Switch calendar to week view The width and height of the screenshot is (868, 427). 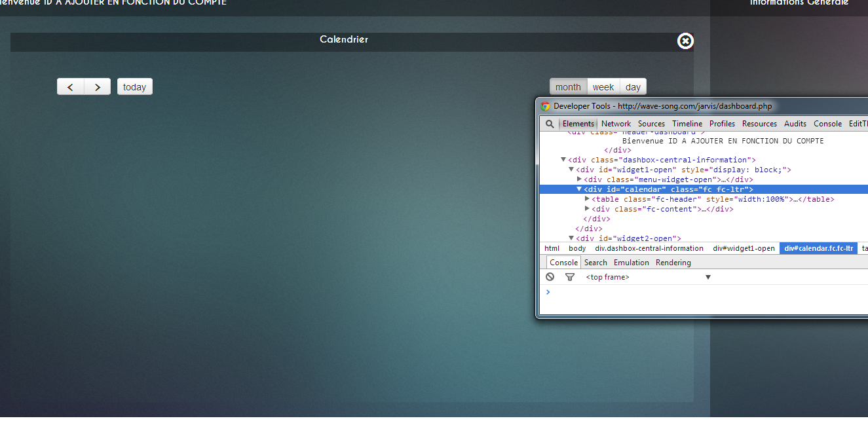pos(603,87)
